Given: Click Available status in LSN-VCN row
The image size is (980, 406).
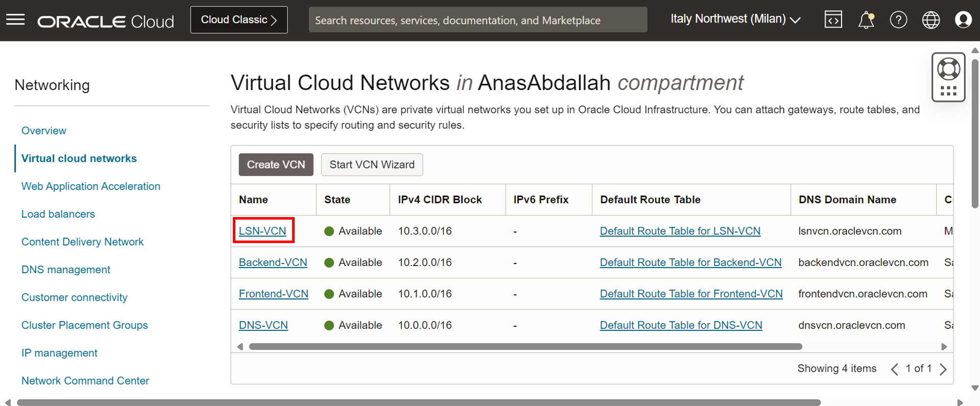Looking at the screenshot, I should [x=353, y=231].
